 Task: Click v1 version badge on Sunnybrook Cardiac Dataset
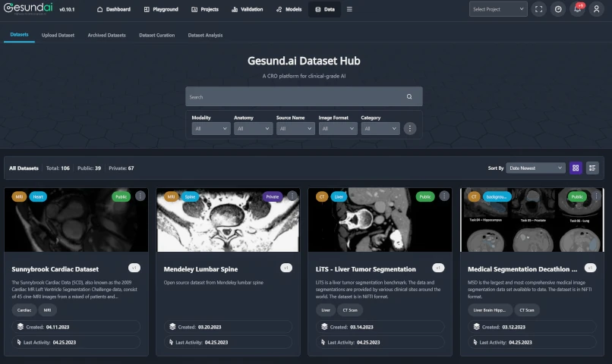point(134,268)
